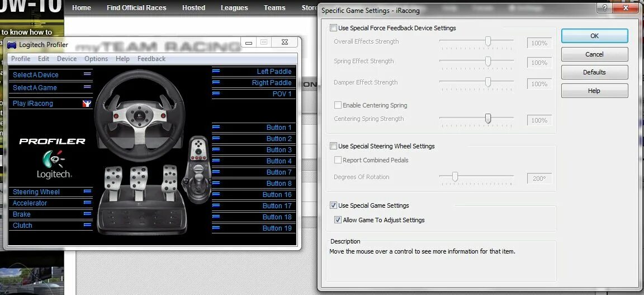Viewport: 644px width, 295px height.
Task: Click the Spring Effect Strength 100% field
Action: click(539, 63)
